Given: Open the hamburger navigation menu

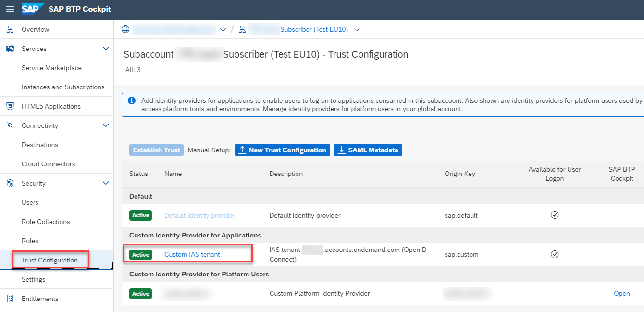Looking at the screenshot, I should 10,9.
